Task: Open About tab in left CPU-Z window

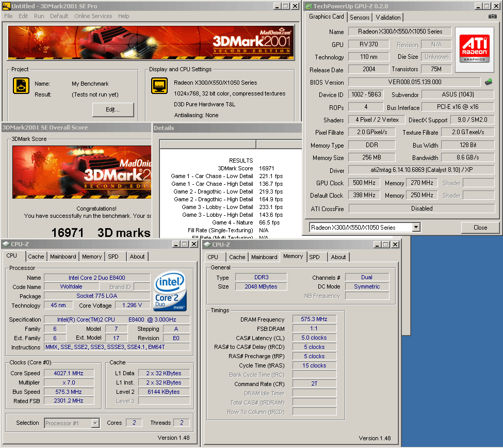Action: point(137,257)
